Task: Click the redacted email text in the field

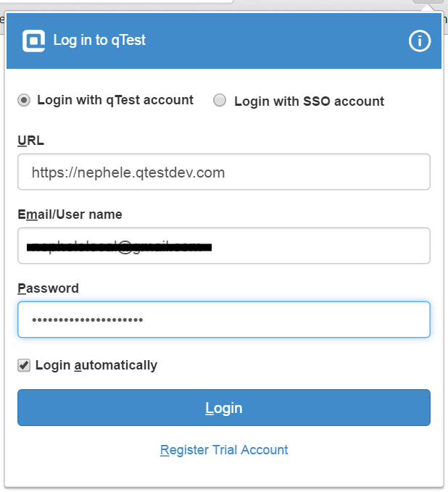Action: 119,247
